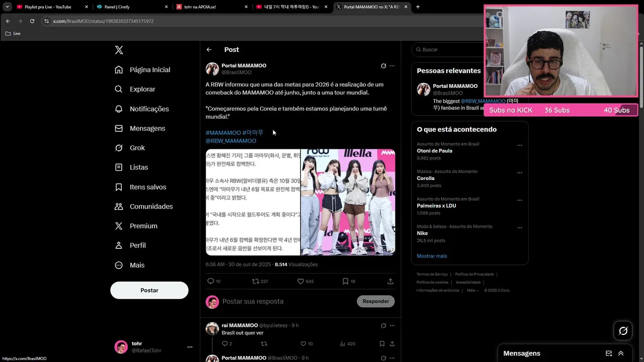This screenshot has width=644, height=362.
Task: Expand the Mensagens drawer
Action: point(621,353)
